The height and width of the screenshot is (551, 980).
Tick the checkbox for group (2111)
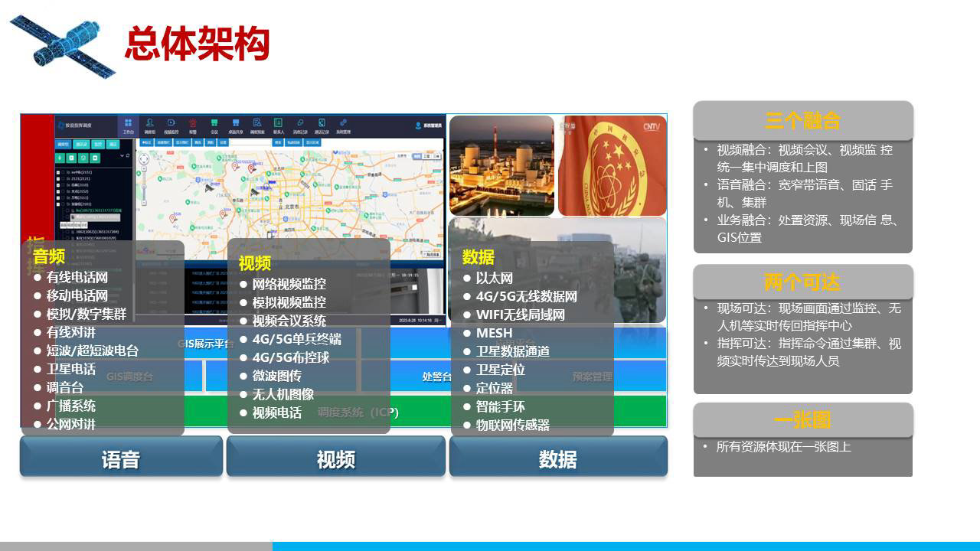click(x=63, y=198)
